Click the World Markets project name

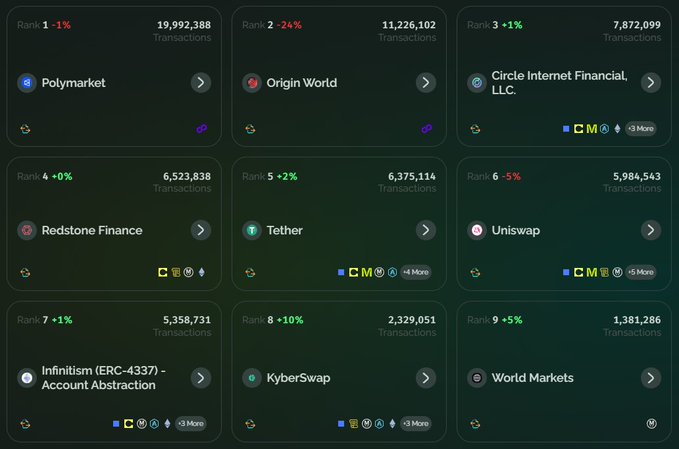[x=533, y=378]
